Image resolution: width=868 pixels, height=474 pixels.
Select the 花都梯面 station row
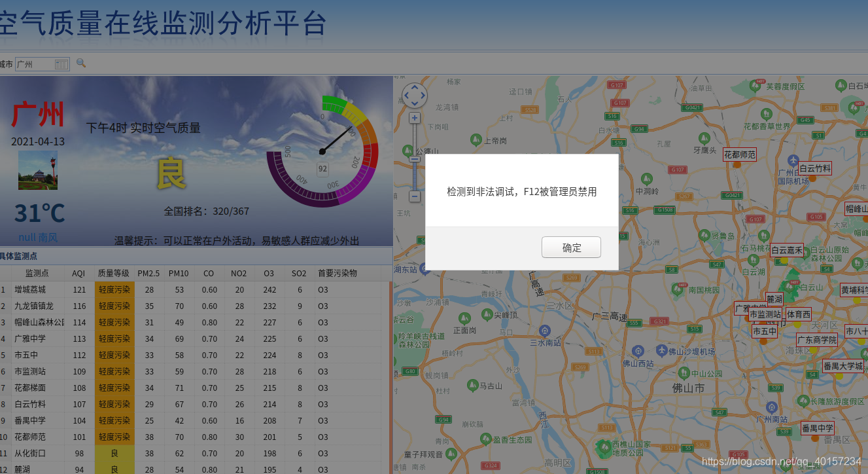tap(194, 388)
